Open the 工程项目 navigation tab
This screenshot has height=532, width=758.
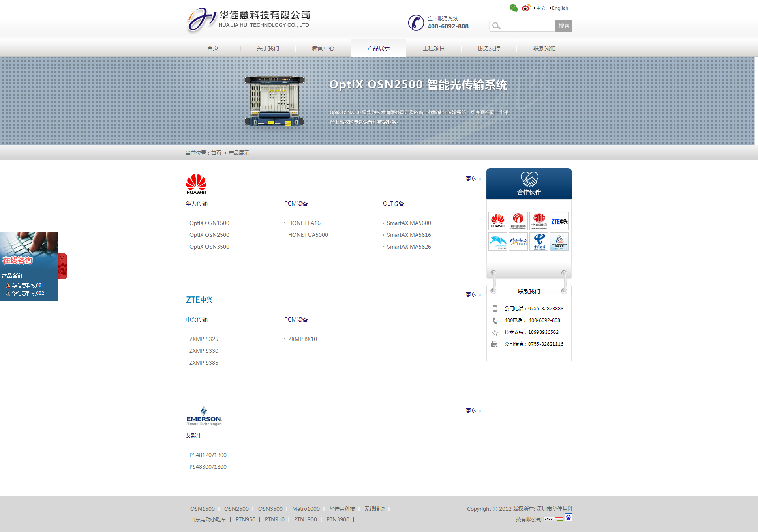(x=434, y=48)
